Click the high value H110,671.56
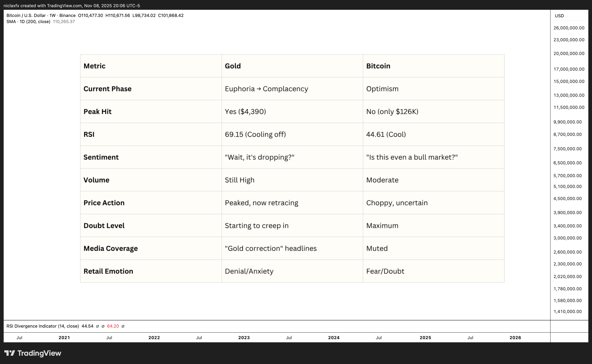 click(118, 15)
